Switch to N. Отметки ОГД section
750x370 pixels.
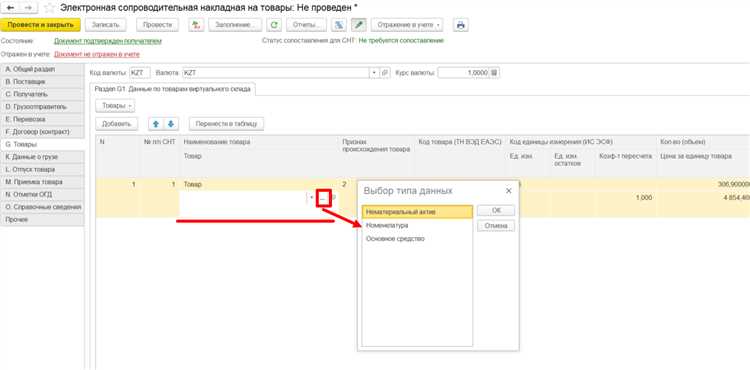[x=42, y=195]
